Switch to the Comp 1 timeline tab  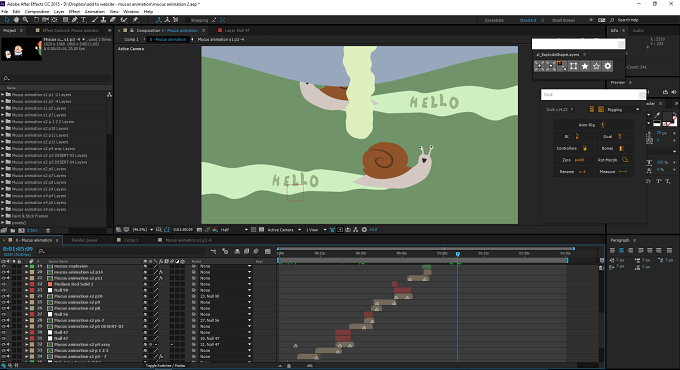pos(131,240)
